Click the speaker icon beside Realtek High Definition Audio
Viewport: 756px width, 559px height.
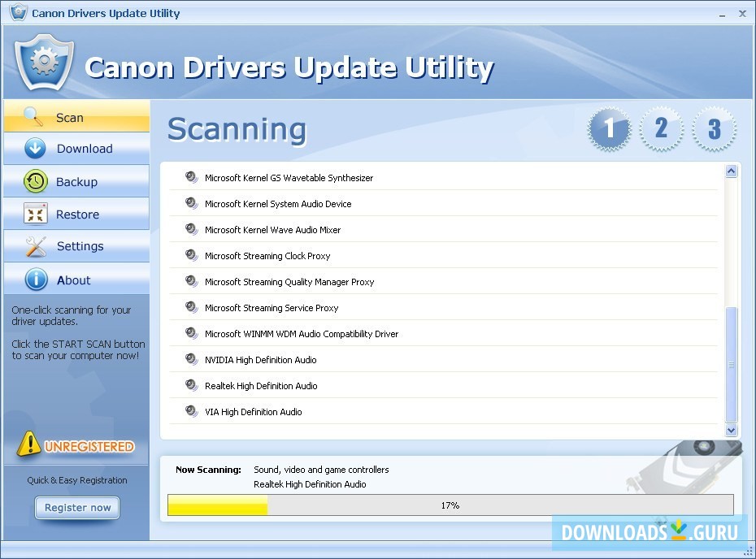191,385
